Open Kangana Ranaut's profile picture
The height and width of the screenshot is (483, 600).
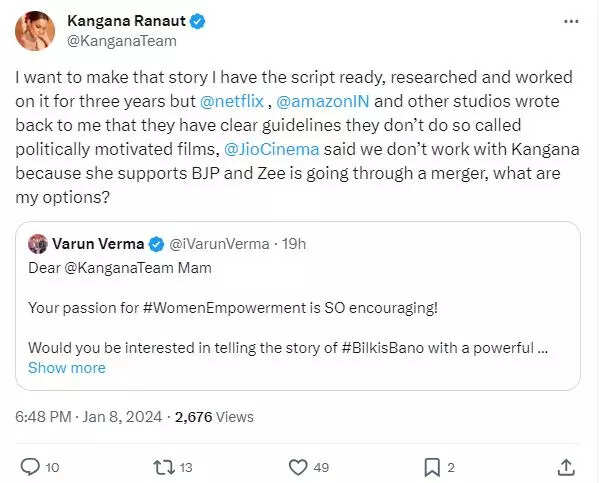pos(35,31)
